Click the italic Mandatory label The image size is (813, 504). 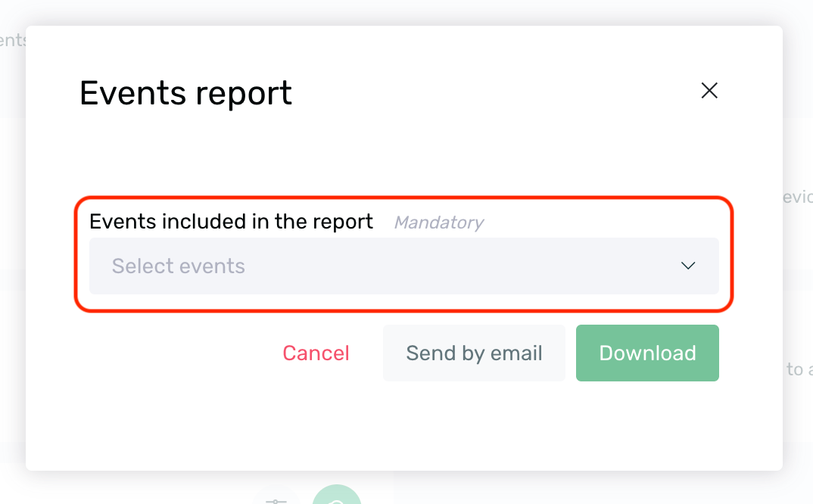pos(438,222)
